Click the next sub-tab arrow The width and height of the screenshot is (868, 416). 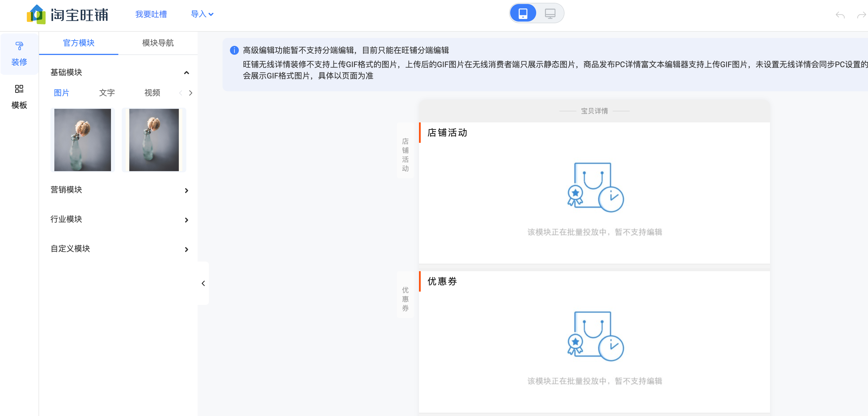point(191,93)
